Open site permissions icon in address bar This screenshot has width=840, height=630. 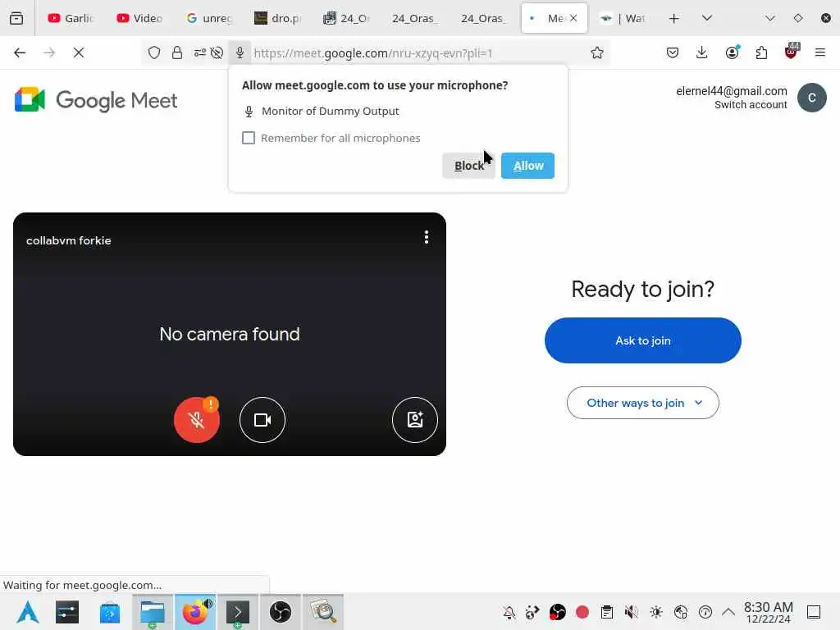[x=199, y=53]
